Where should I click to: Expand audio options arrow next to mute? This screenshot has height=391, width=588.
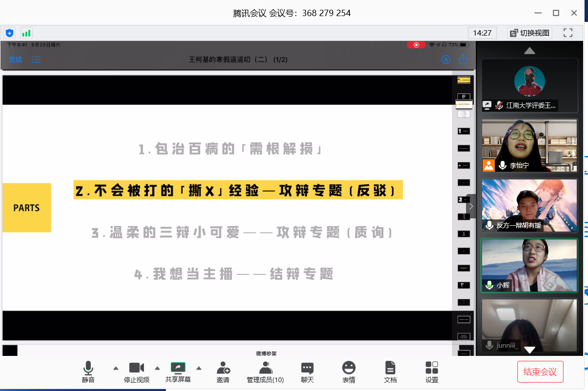click(x=116, y=368)
